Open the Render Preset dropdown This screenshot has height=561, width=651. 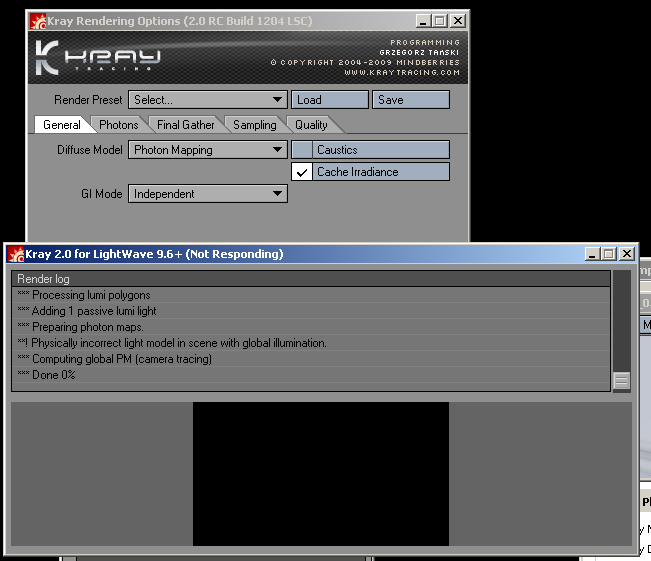tap(208, 100)
